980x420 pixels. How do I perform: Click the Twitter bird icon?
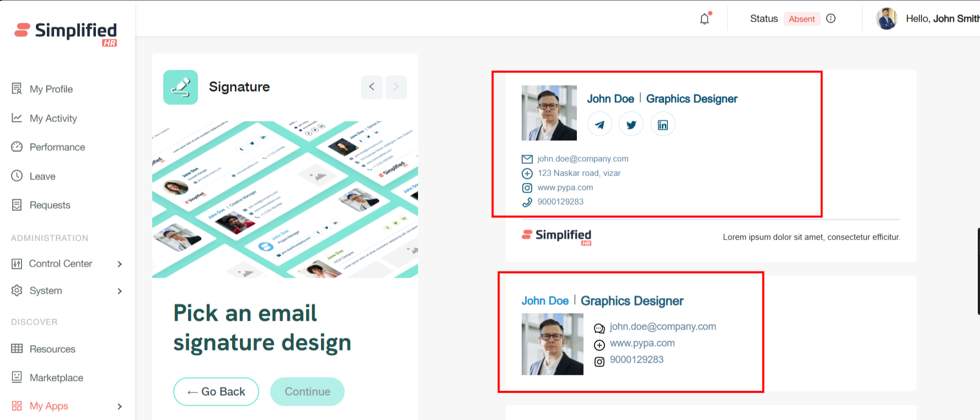631,124
